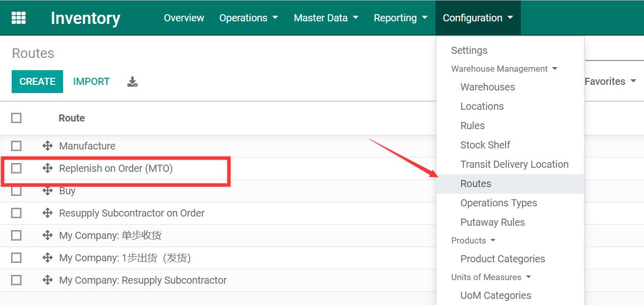Click drag handle for My Company: Resupply Subcontractor
Image resolution: width=644 pixels, height=305 pixels.
click(x=47, y=280)
